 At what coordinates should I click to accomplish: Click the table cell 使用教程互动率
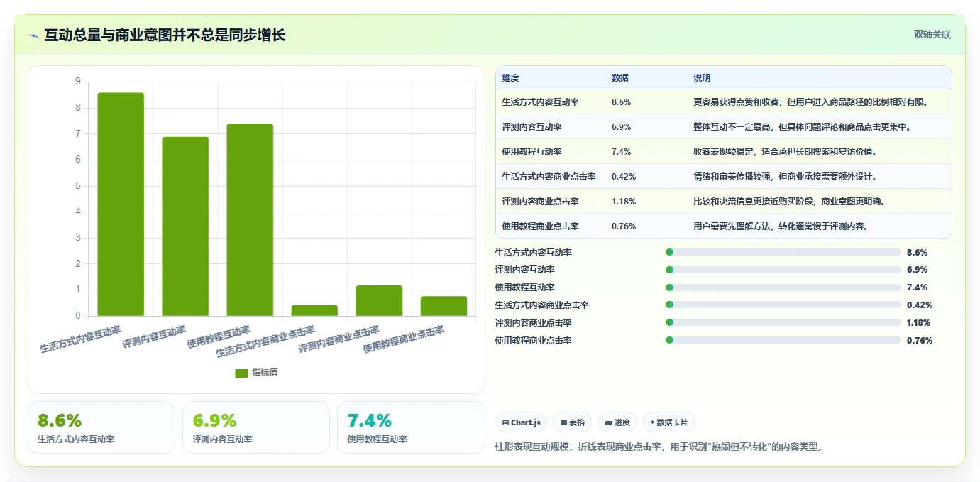click(x=532, y=152)
